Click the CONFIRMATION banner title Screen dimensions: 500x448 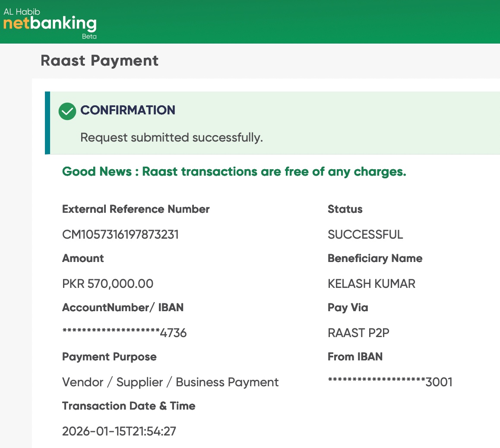[128, 110]
